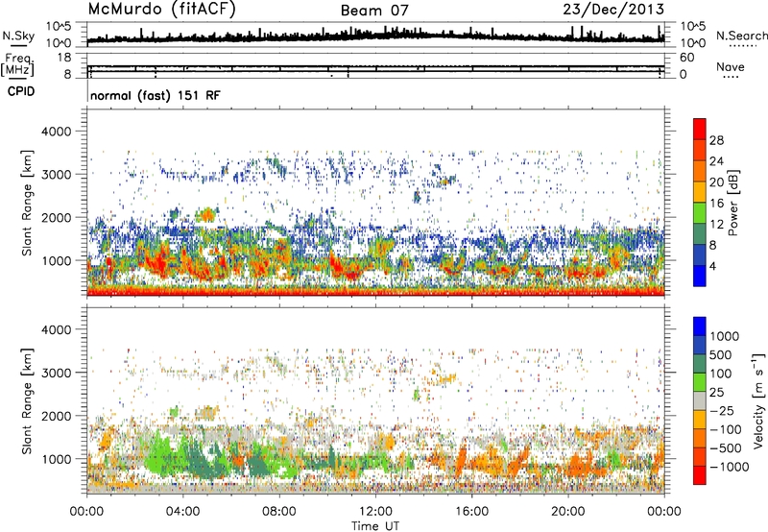Image resolution: width=768 pixels, height=532 pixels.
Task: Click the 28 tick on the Power colorbar
Action: (716, 140)
